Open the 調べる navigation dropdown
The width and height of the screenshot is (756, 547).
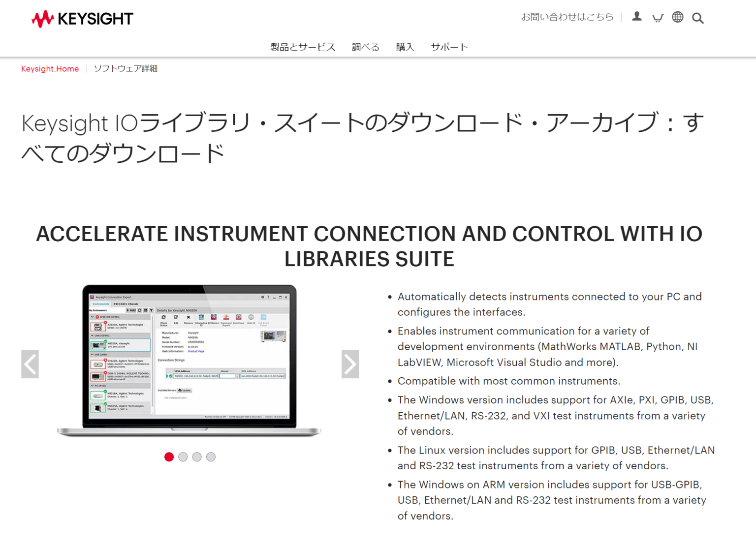(x=365, y=47)
